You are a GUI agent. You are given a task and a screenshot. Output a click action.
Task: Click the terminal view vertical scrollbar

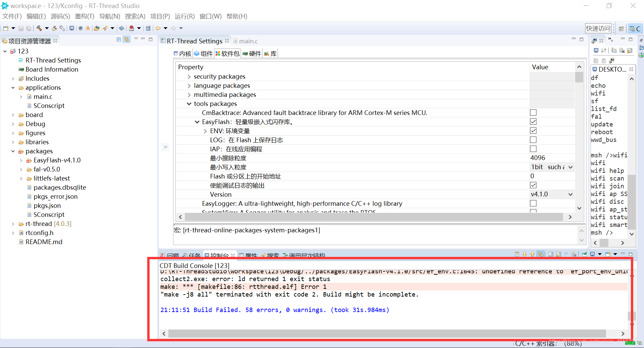click(632, 202)
